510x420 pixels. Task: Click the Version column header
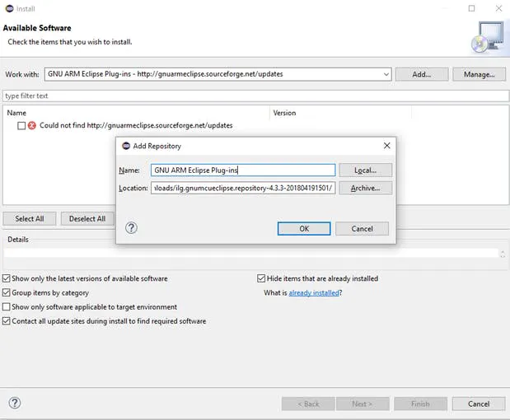[x=340, y=113]
